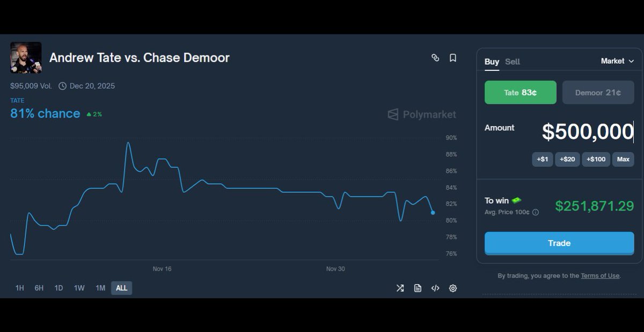Click the Avg. Price 100¢ text
644x332 pixels.
(x=507, y=212)
